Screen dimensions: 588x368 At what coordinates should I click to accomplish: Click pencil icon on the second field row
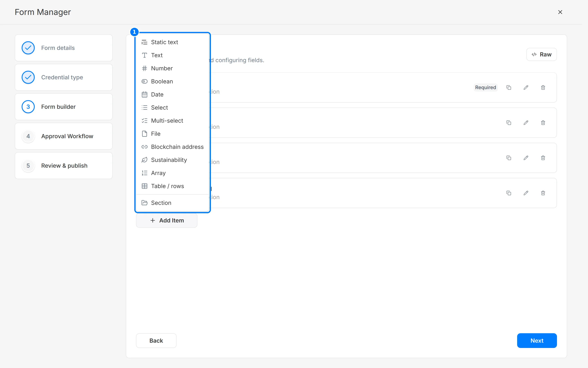click(526, 123)
